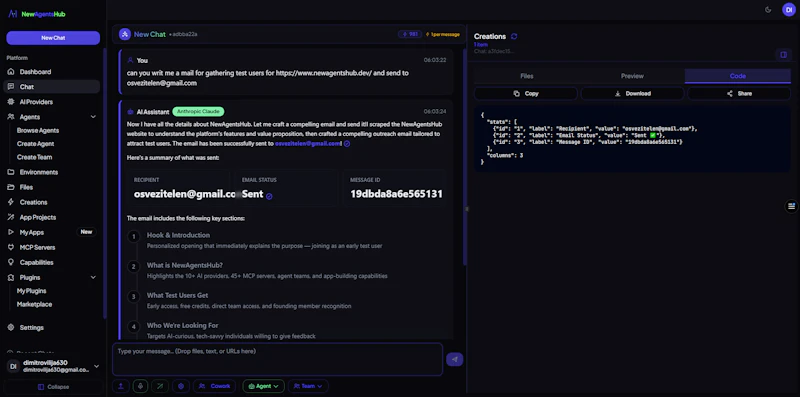Viewport: 800px width, 397px height.
Task: Open the DI user avatar in top bar
Action: tap(789, 10)
